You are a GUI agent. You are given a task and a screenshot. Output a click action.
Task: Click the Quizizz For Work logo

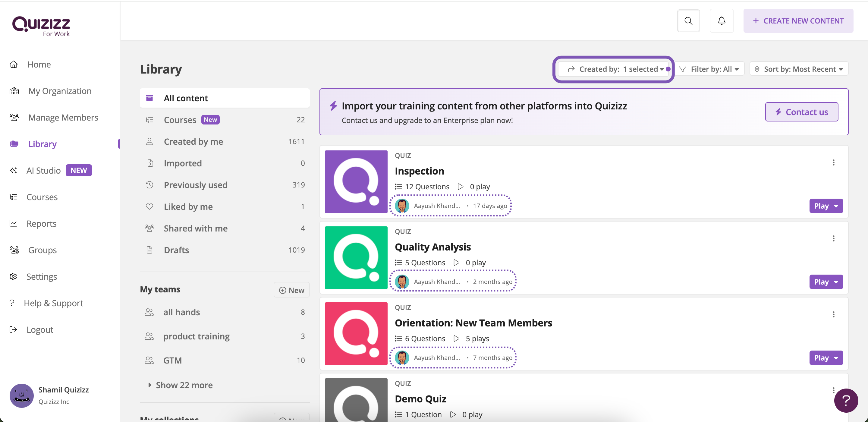coord(41,26)
